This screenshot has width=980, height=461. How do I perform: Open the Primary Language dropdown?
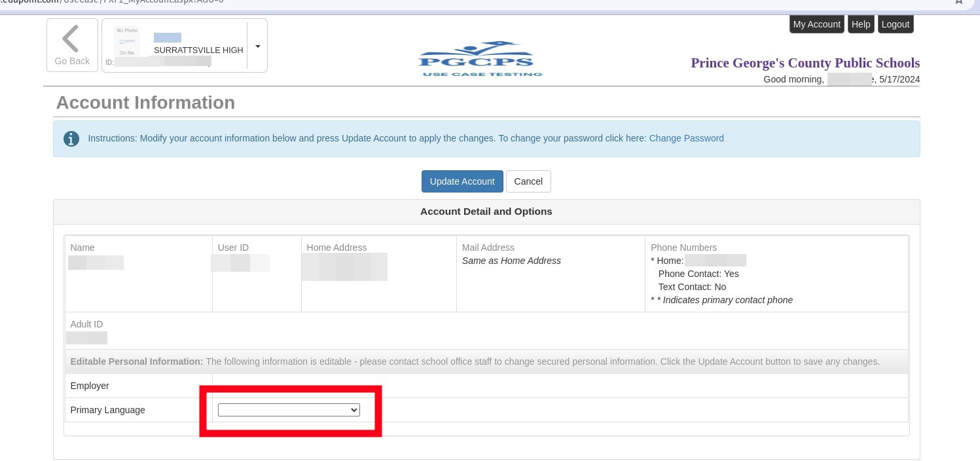pos(289,410)
